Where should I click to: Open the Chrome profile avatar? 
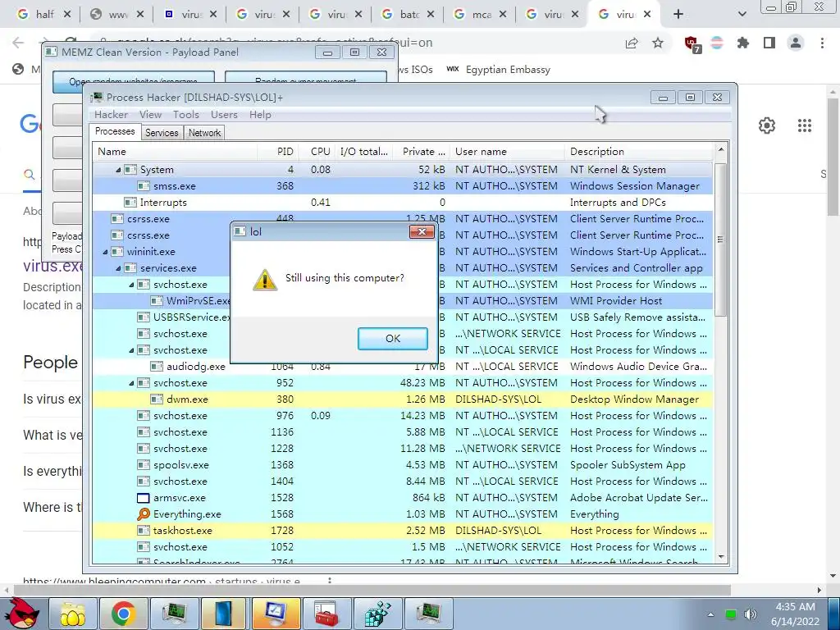(x=796, y=43)
